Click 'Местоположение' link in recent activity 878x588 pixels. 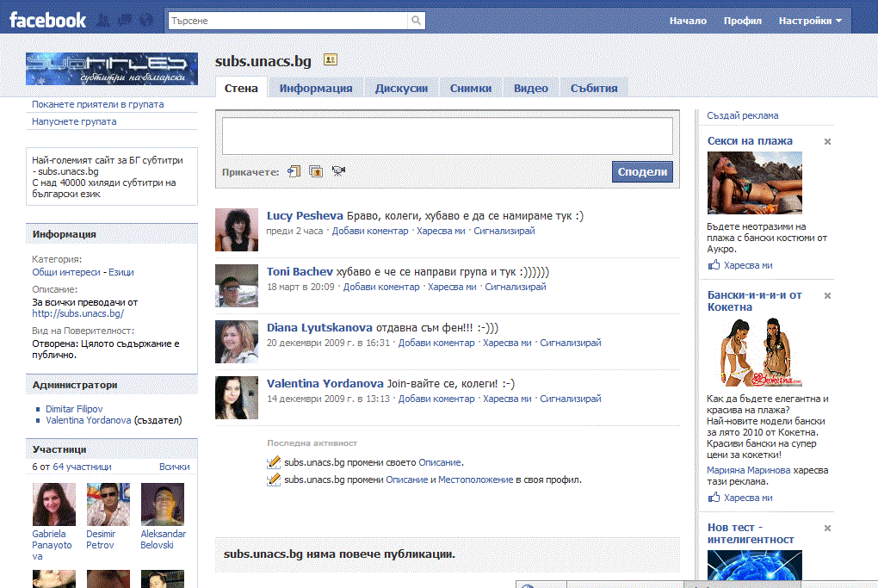(x=475, y=480)
